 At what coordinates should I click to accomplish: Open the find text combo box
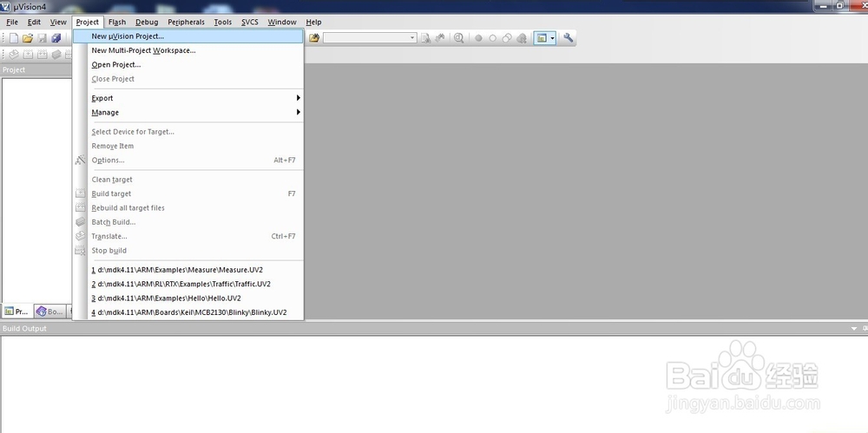click(370, 37)
